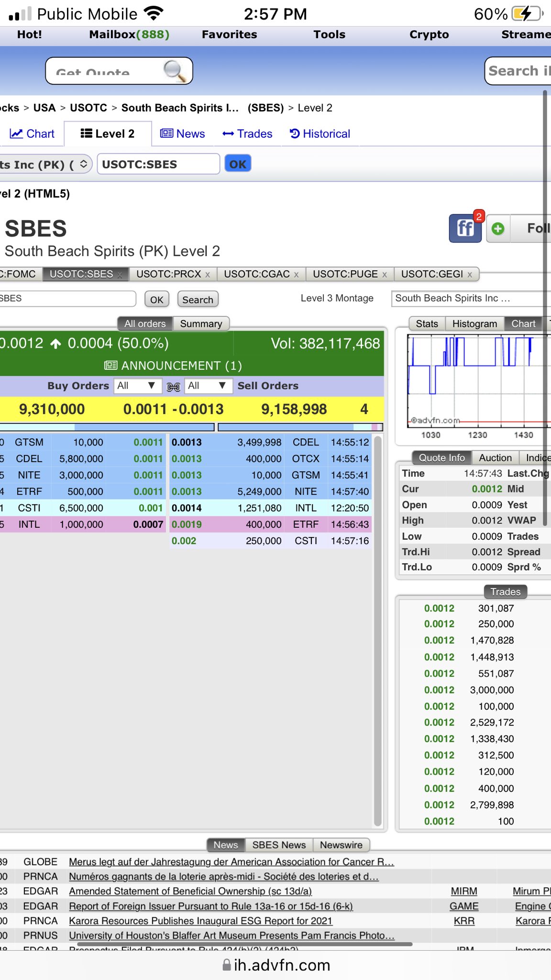Click the buy-side depth bar

[107, 427]
